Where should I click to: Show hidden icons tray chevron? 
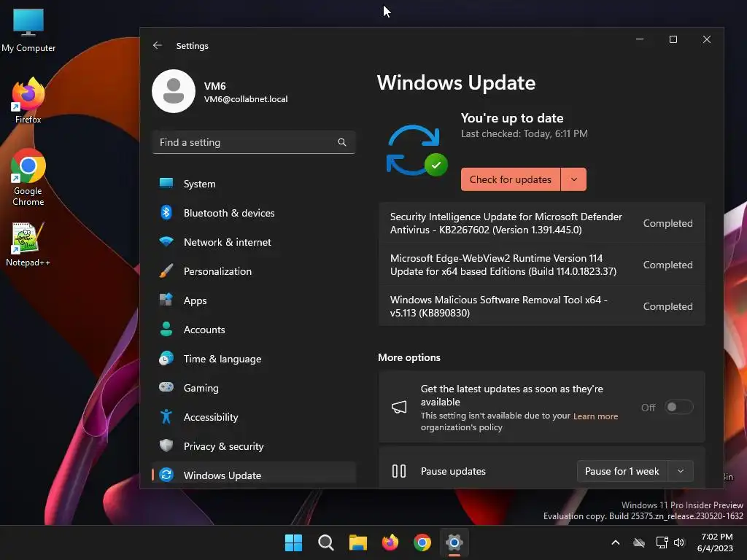616,542
